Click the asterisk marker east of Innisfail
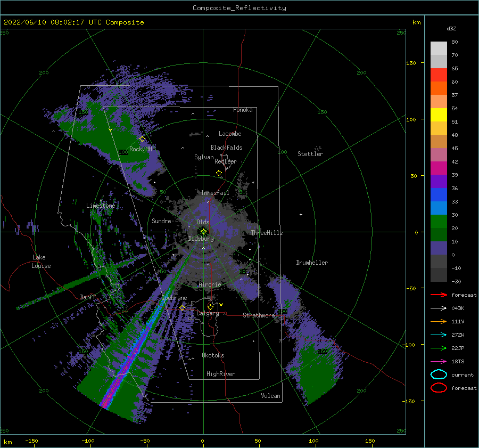479x448 pixels. point(253,183)
